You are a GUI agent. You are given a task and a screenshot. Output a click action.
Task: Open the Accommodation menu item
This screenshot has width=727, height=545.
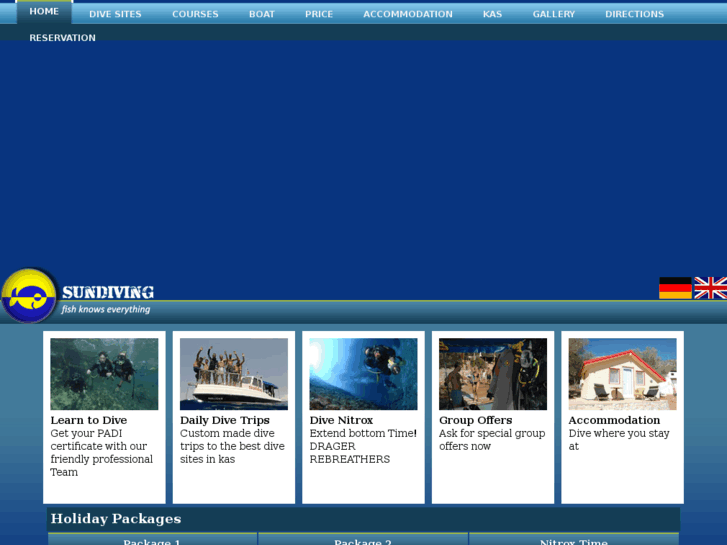click(x=407, y=14)
